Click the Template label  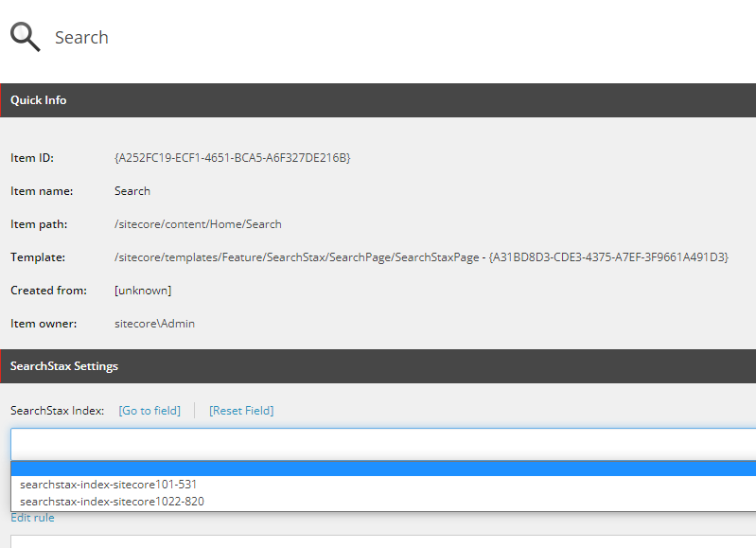coord(38,257)
